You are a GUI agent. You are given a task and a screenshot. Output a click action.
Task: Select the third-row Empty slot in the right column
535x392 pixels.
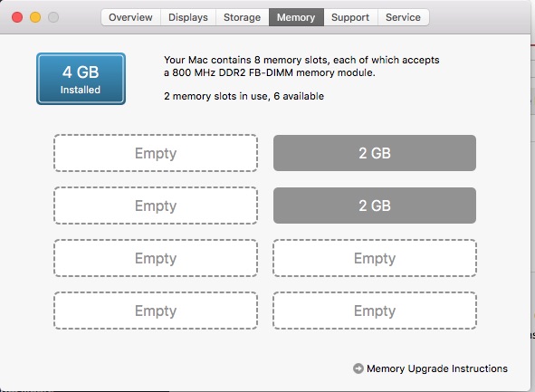375,258
